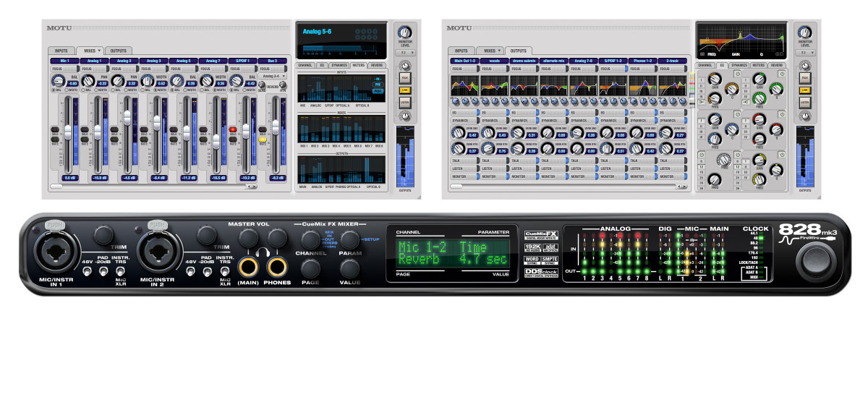Open the Analog 3-4 dropdown on Bus 3

(x=272, y=76)
